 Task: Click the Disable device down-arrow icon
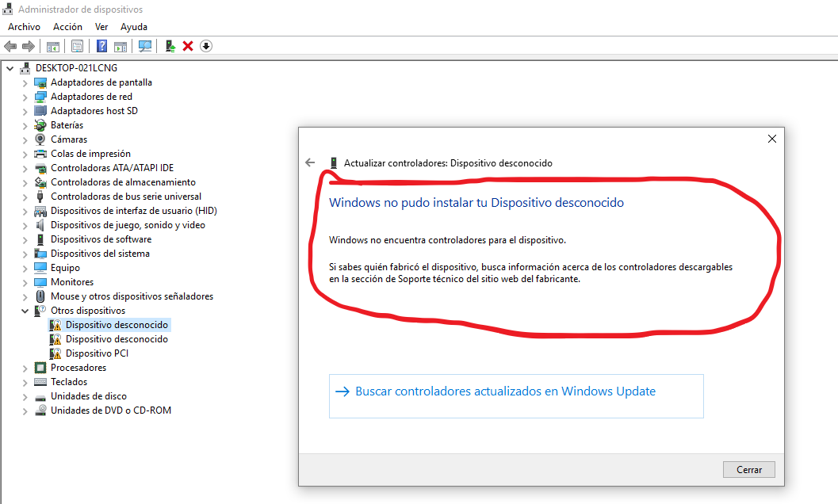tap(206, 47)
